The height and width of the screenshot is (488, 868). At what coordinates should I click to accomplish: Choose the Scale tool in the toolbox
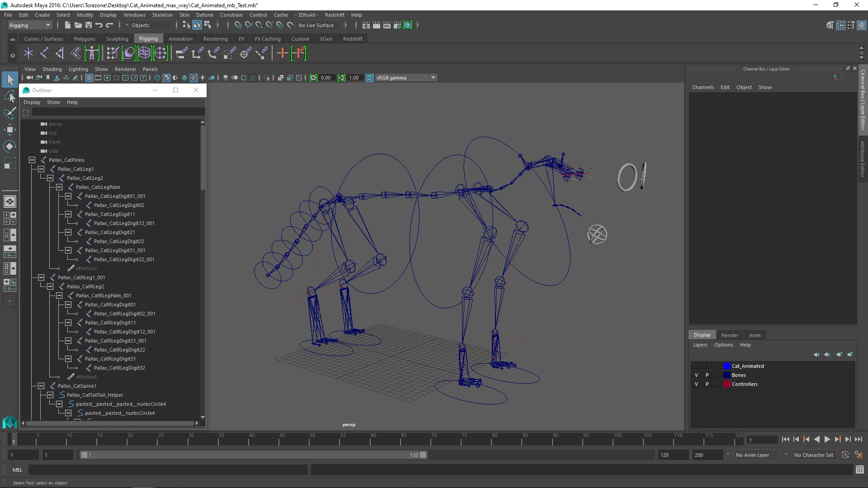click(10, 163)
